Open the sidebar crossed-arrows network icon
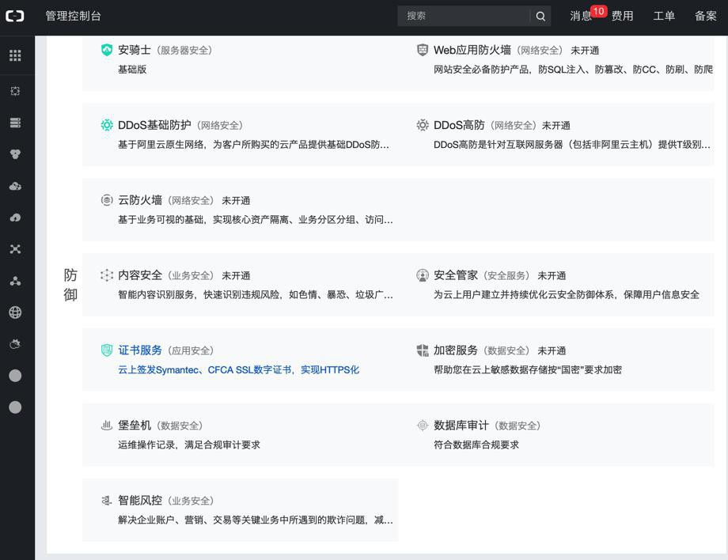 tap(15, 249)
